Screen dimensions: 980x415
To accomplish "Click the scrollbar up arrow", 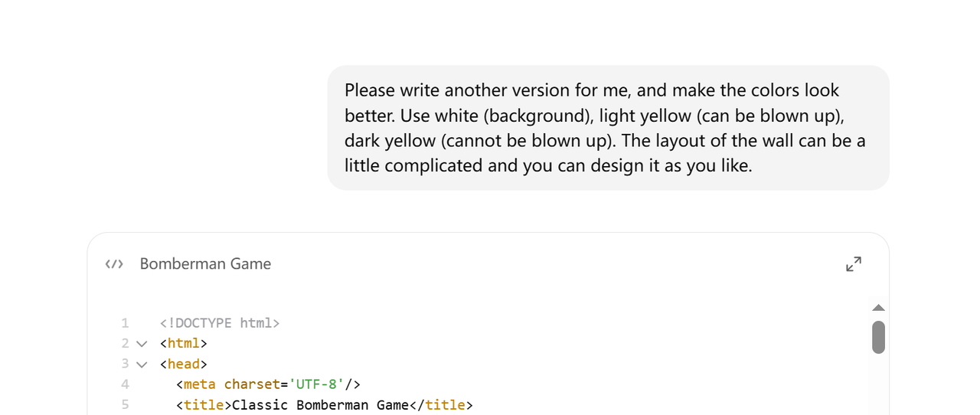I will [878, 308].
